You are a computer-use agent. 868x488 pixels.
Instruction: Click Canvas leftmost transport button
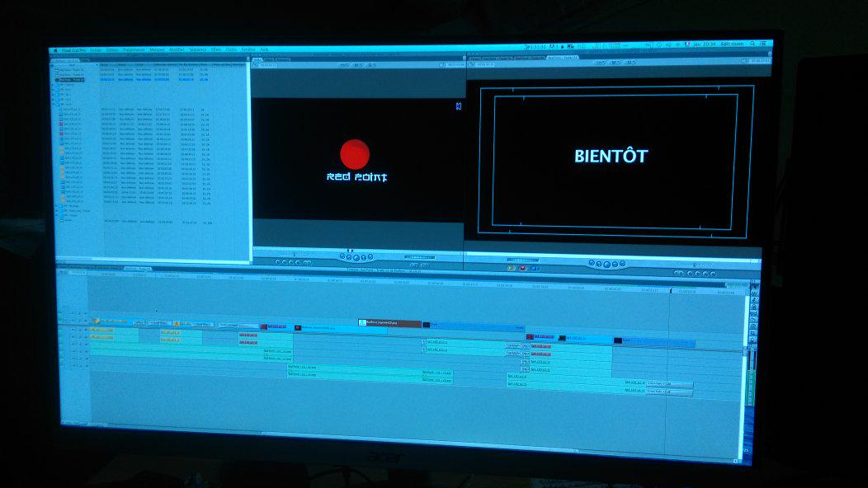coord(592,263)
